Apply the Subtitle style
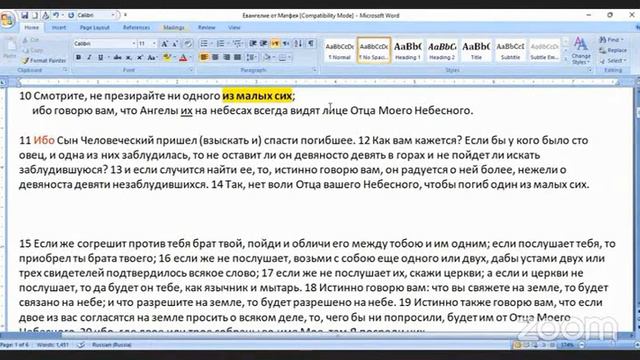 pyautogui.click(x=510, y=51)
